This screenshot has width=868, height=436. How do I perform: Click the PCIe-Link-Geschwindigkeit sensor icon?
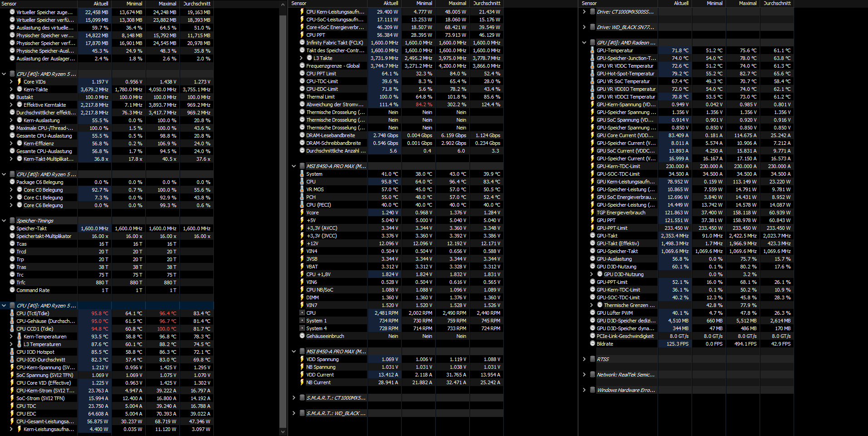[593, 336]
